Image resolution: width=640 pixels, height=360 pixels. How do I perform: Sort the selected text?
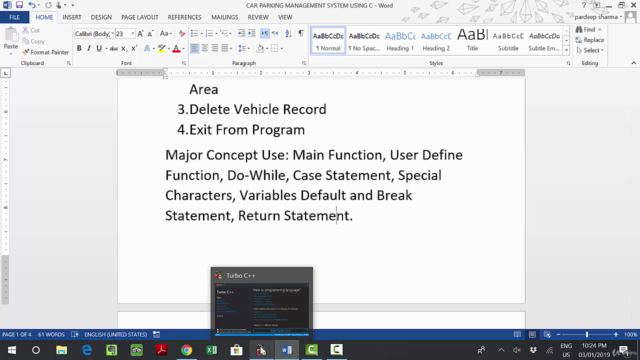(288, 33)
